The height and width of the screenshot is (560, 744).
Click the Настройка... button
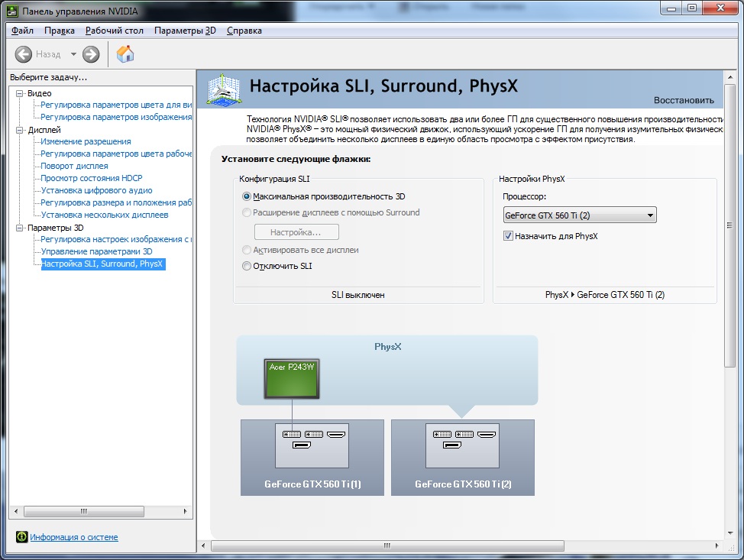tap(296, 232)
